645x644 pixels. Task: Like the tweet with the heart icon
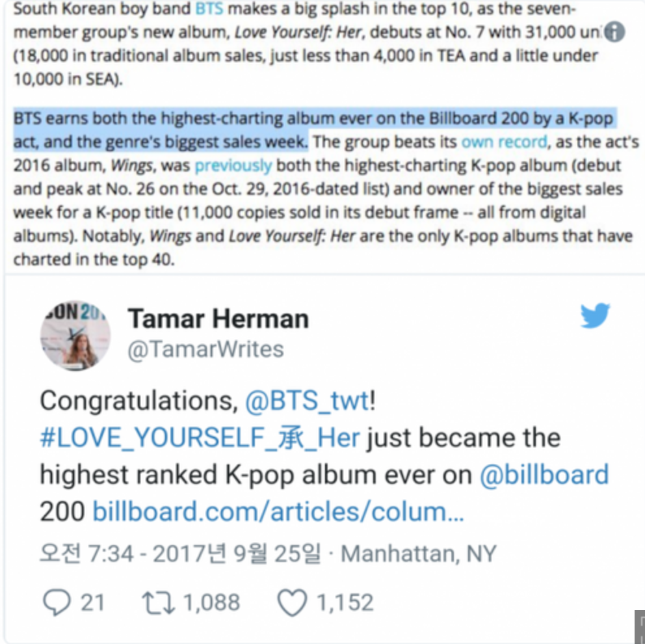coord(292,602)
